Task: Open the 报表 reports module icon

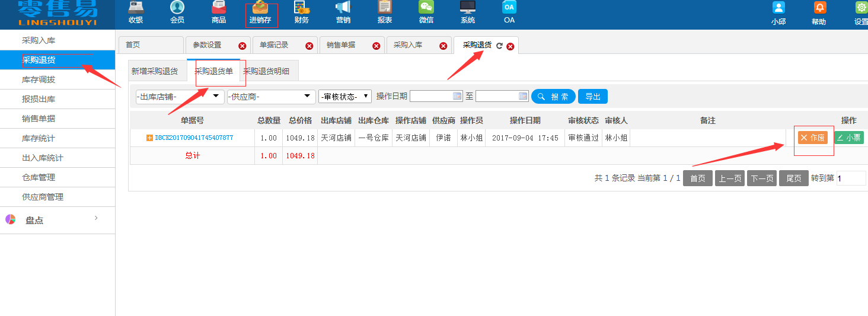Action: pyautogui.click(x=385, y=8)
